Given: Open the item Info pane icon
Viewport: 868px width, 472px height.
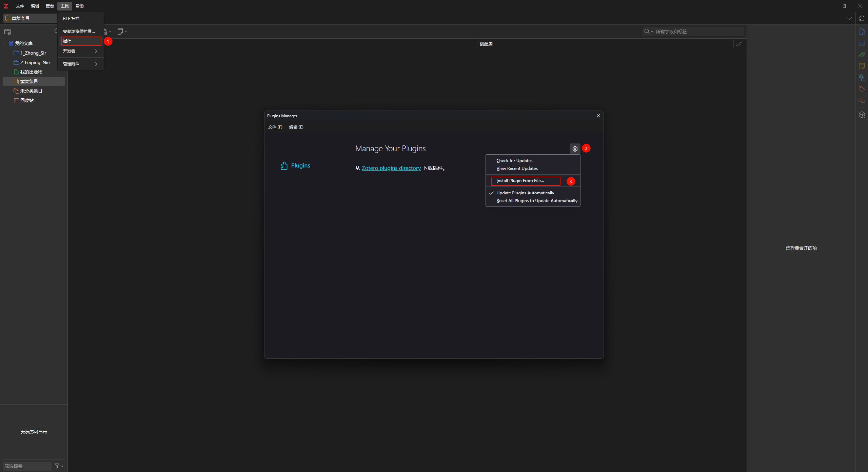Looking at the screenshot, I should 862,32.
